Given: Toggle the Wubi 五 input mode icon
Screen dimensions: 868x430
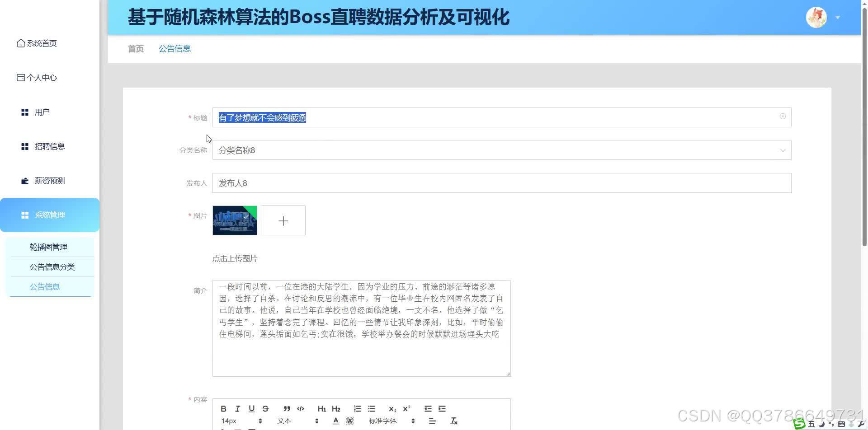Looking at the screenshot, I should pyautogui.click(x=811, y=424).
